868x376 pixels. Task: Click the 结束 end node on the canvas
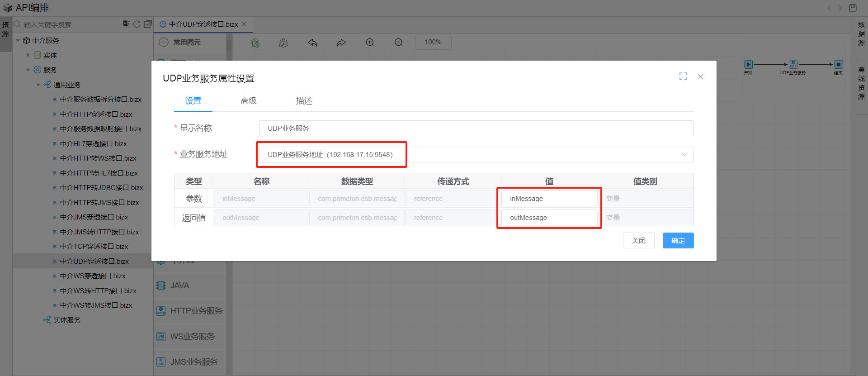pyautogui.click(x=839, y=65)
